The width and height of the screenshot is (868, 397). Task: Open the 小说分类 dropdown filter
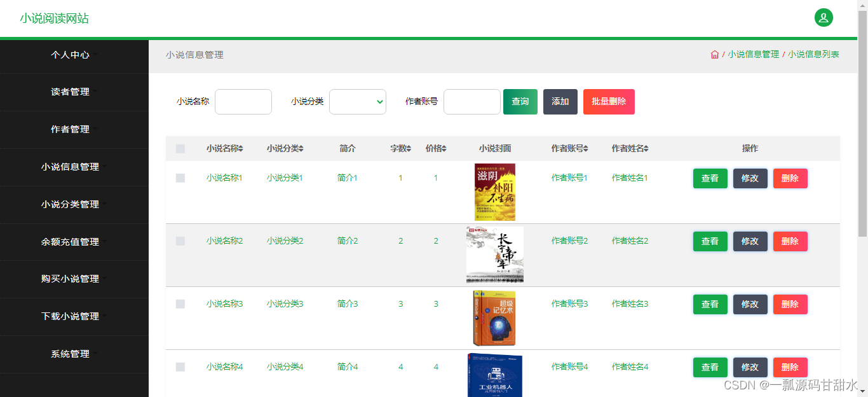click(358, 102)
